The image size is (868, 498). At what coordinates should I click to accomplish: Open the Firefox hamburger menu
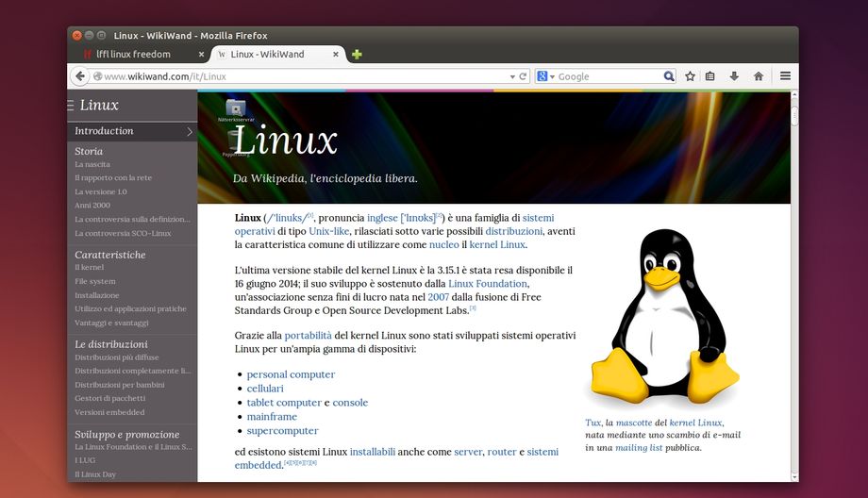coord(785,76)
